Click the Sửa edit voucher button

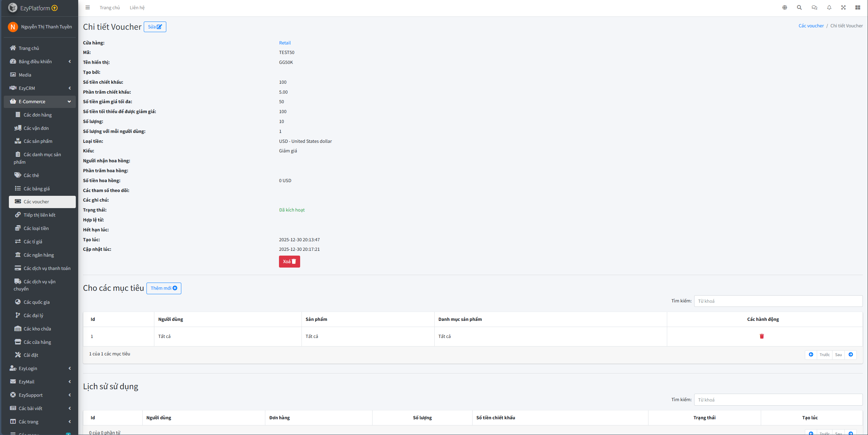155,27
